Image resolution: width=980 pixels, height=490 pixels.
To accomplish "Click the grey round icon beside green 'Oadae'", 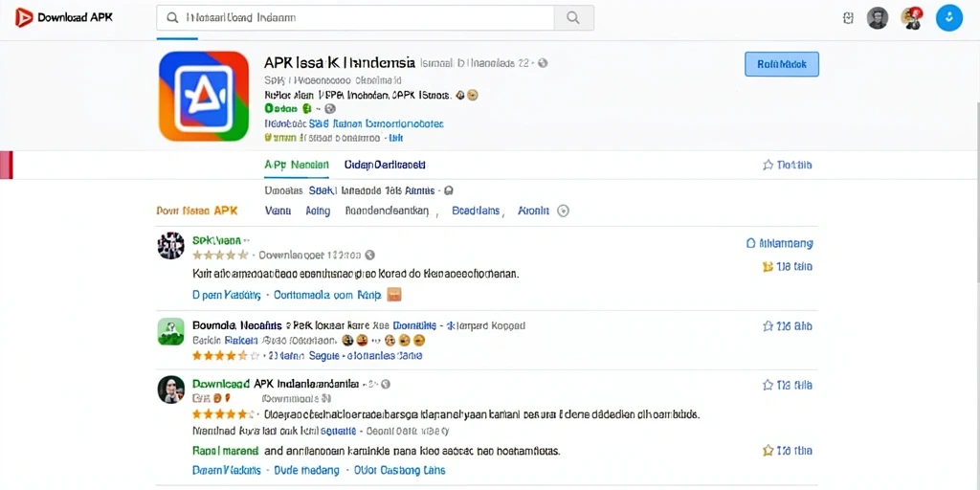I will click(x=330, y=109).
